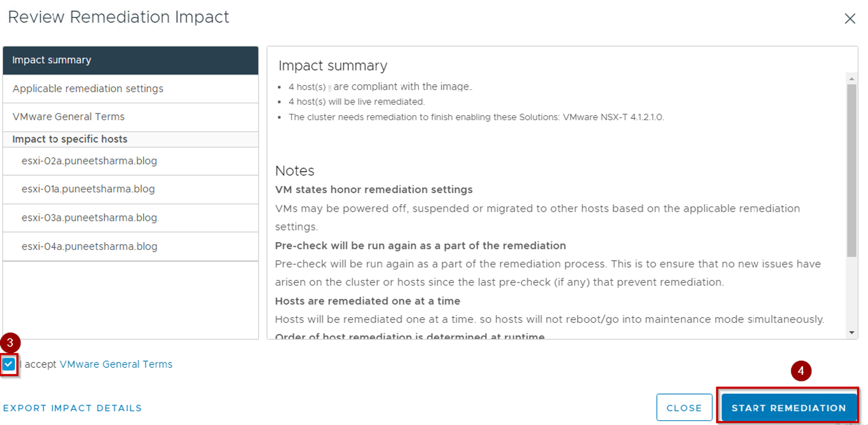
Task: Click the Notes heading in summary pane
Action: [x=295, y=171]
